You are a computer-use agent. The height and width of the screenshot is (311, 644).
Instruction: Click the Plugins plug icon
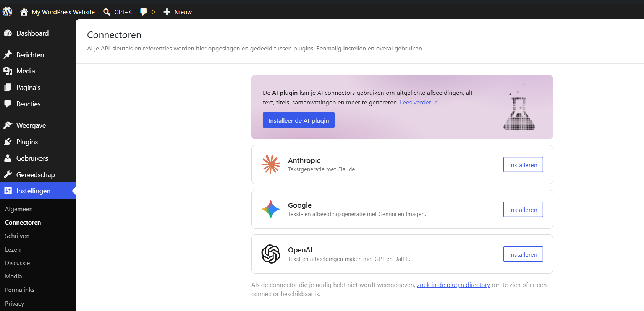[x=8, y=142]
